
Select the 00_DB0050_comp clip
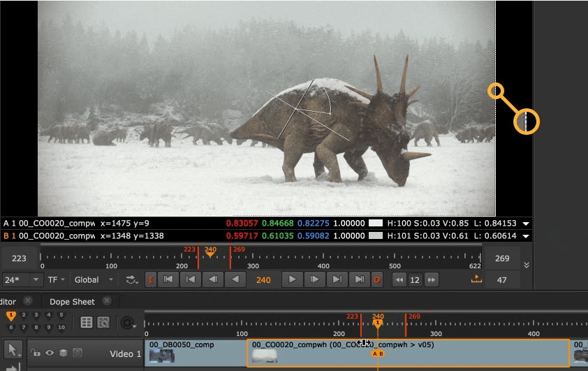tap(196, 353)
